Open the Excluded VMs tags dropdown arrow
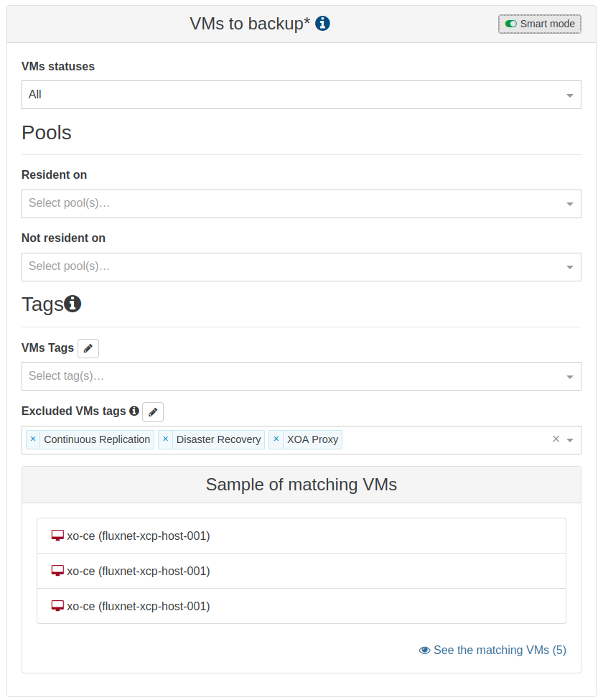603x700 pixels. [x=570, y=440]
